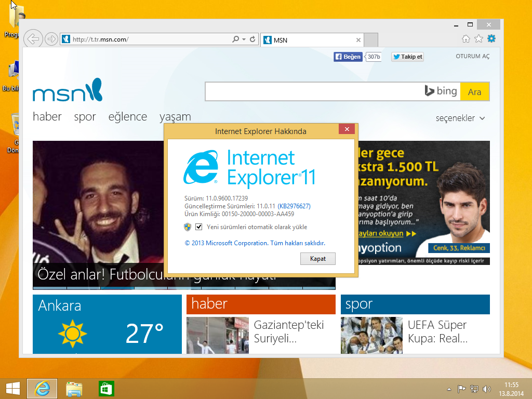This screenshot has height=399, width=532.
Task: Show hidden icons in the system tray
Action: pos(449,389)
